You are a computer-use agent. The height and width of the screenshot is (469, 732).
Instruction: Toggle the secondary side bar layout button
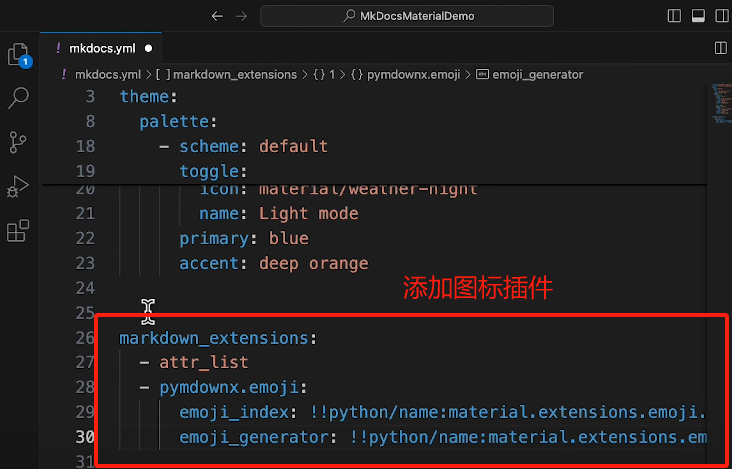point(719,16)
